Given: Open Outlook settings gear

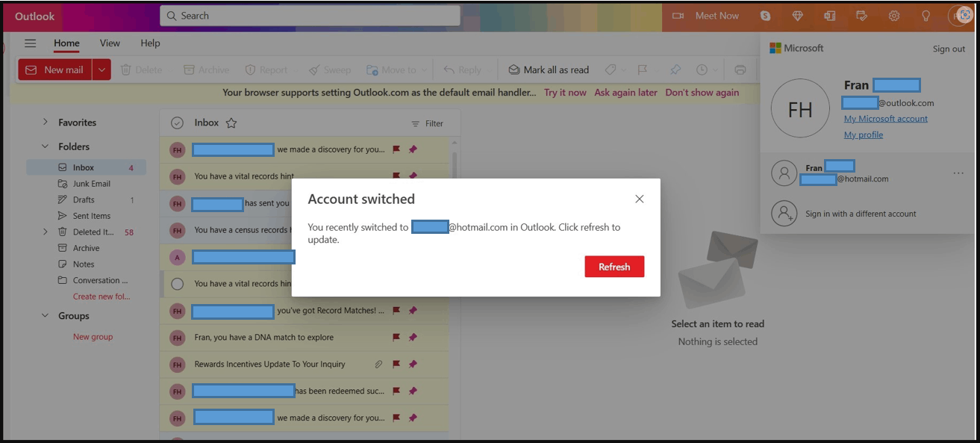Looking at the screenshot, I should tap(893, 16).
